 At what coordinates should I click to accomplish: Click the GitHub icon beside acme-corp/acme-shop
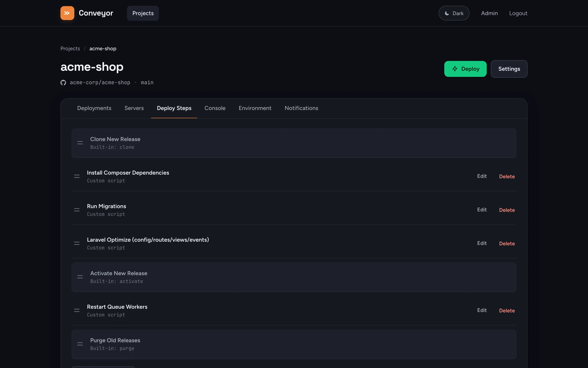pos(63,83)
